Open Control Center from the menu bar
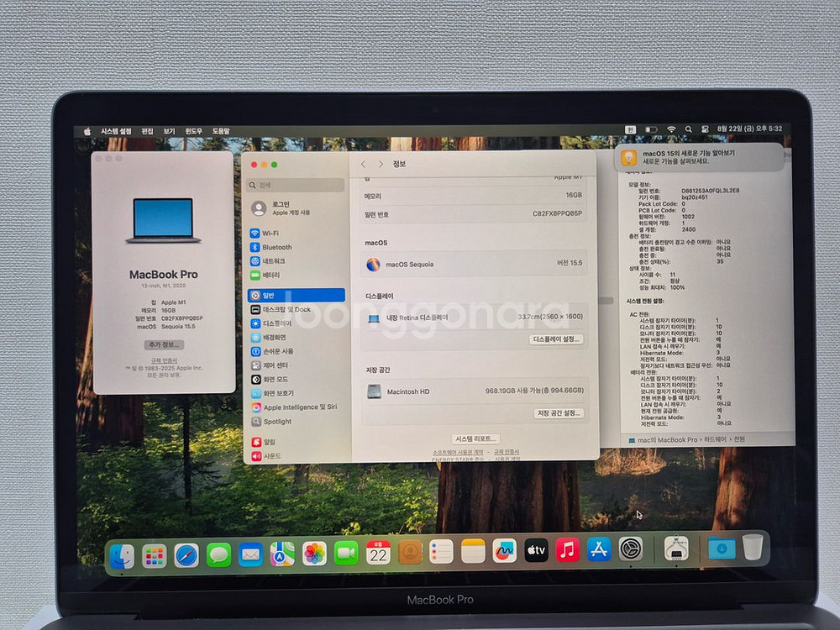Viewport: 840px width, 630px height. (705, 129)
